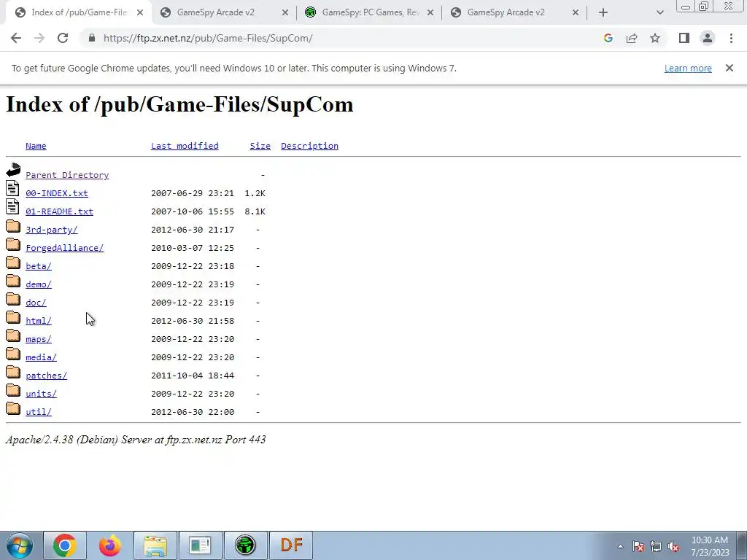Image resolution: width=747 pixels, height=560 pixels.
Task: Select the 8.1K size value
Action: (255, 211)
